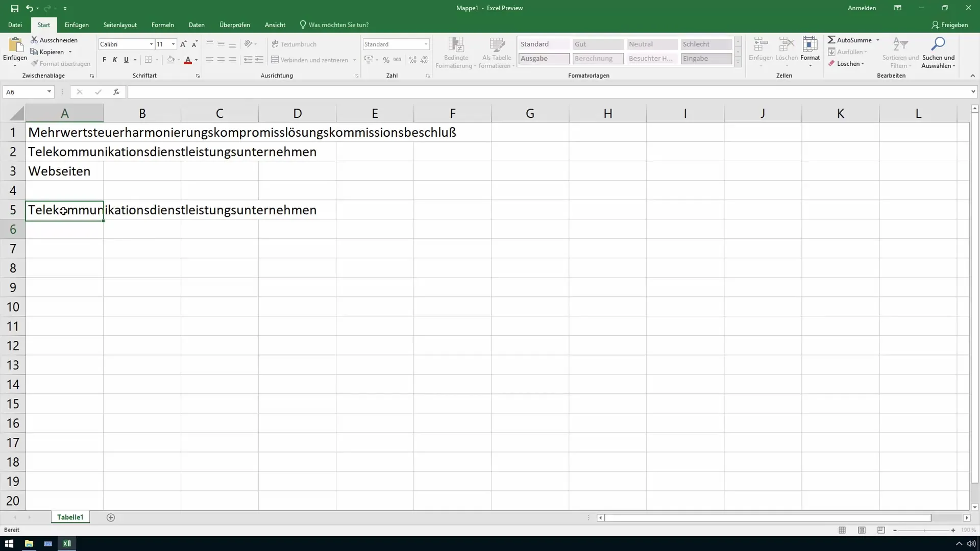Screen dimensions: 980x551
Task: Remove decimal place icon
Action: (x=424, y=60)
